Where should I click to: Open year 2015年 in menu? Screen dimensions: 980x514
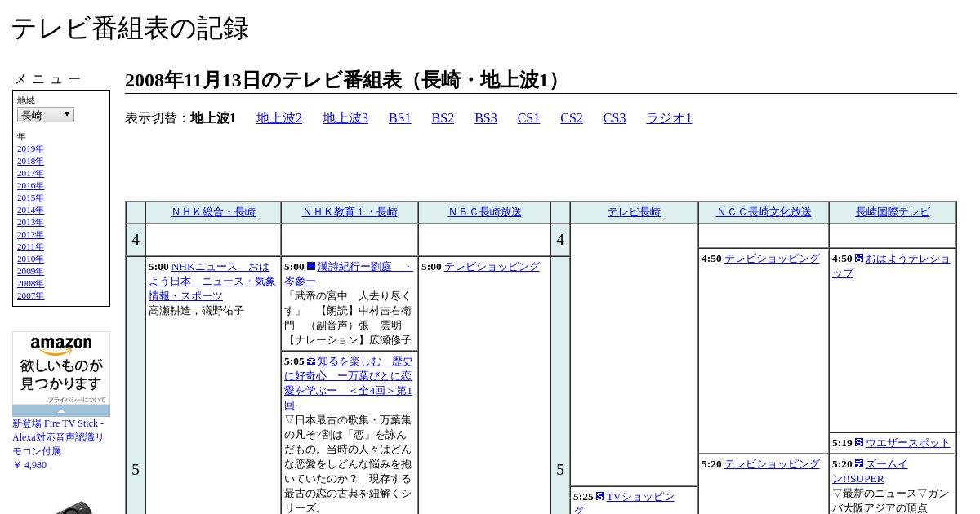pyautogui.click(x=30, y=197)
